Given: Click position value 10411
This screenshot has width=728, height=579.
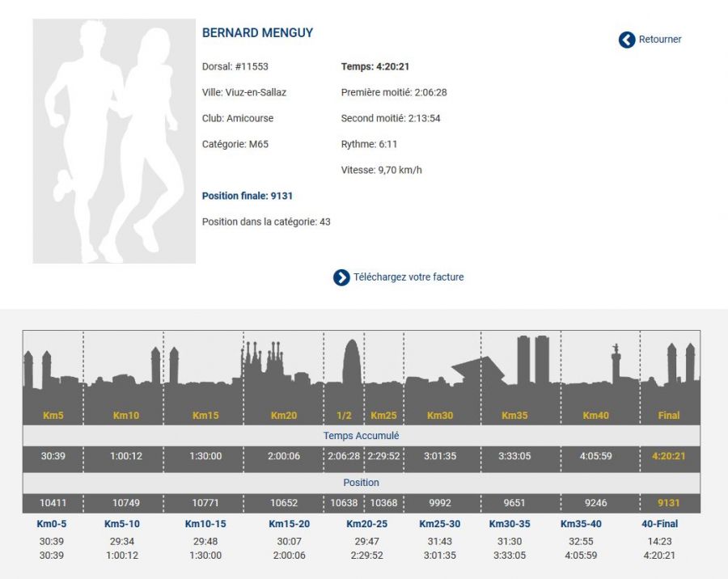Looking at the screenshot, I should tap(53, 503).
